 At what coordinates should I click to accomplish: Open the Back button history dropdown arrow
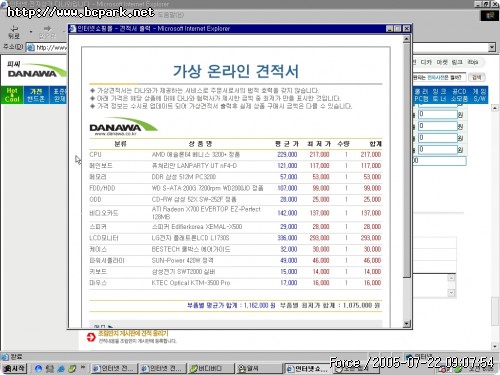[31, 32]
